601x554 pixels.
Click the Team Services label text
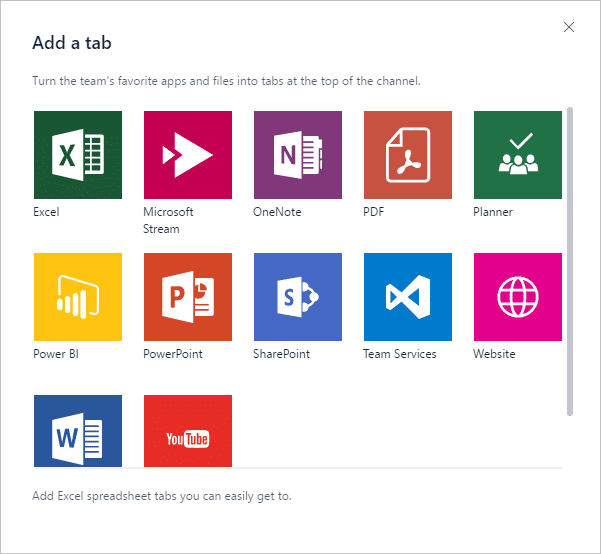click(x=400, y=354)
